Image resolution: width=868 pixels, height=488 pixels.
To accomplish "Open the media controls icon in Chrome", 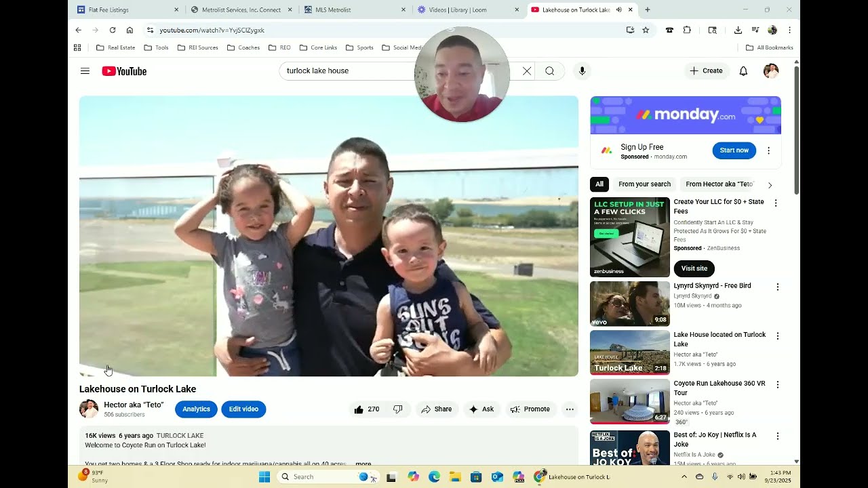I will coord(755,30).
